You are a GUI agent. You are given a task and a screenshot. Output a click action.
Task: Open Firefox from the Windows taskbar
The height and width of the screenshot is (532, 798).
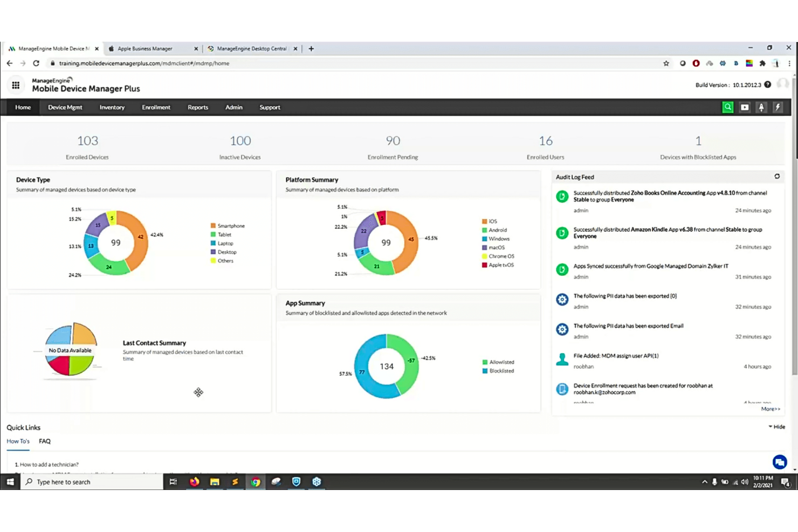tap(194, 482)
